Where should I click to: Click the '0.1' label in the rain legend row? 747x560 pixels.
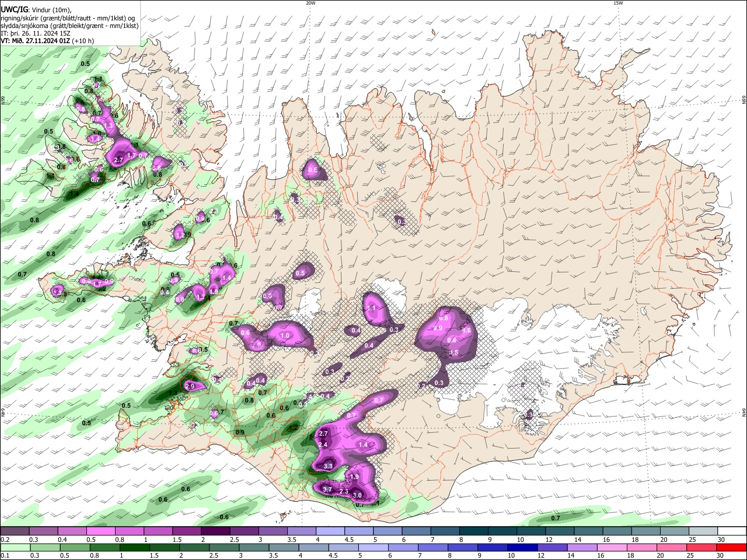coord(4,555)
